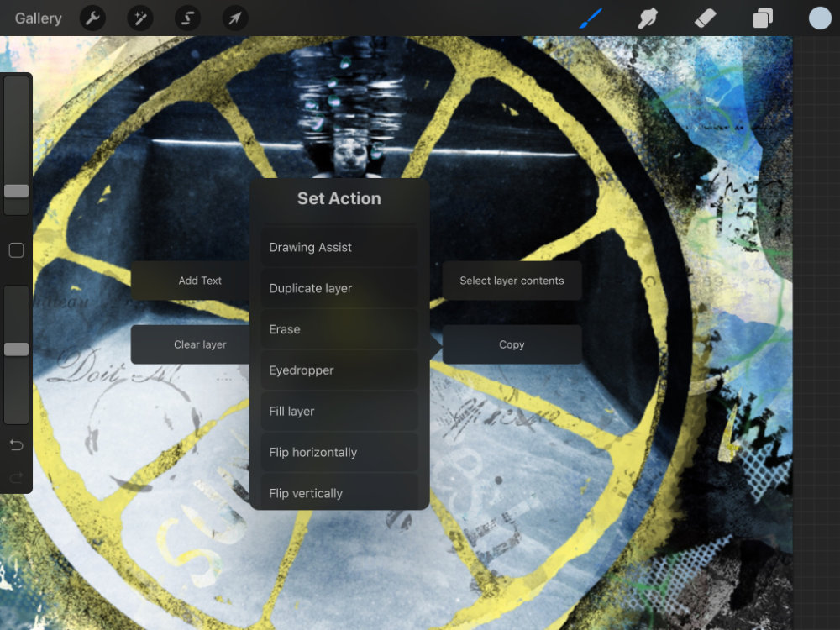
Task: Undo the last action
Action: (x=16, y=444)
